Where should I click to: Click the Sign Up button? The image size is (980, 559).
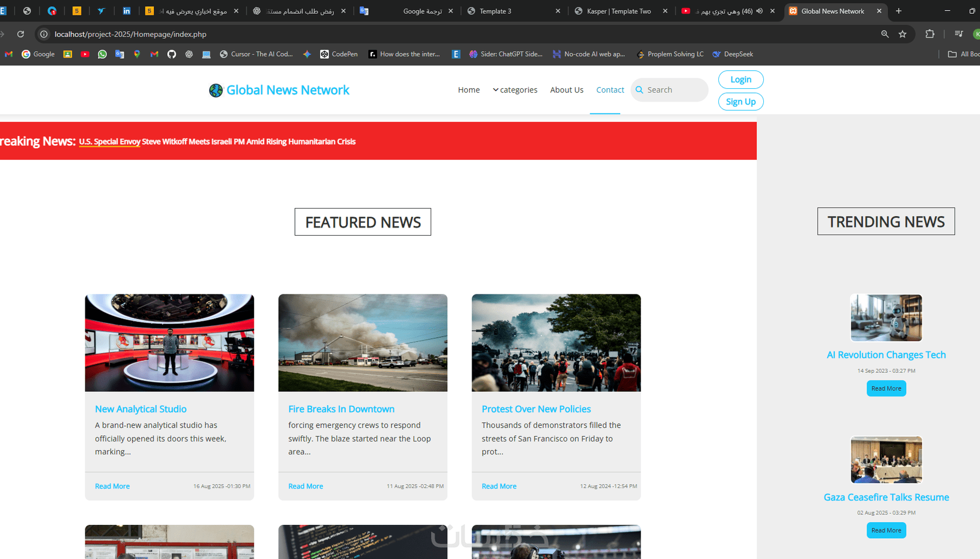coord(741,101)
